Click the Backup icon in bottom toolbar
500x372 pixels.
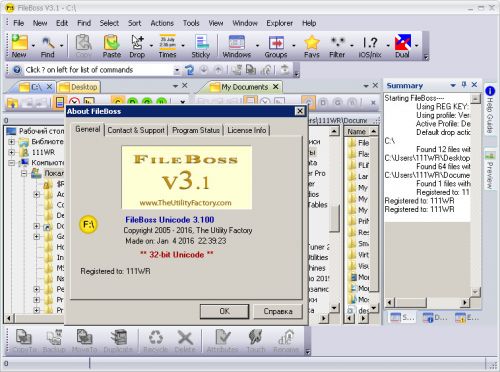point(54,341)
